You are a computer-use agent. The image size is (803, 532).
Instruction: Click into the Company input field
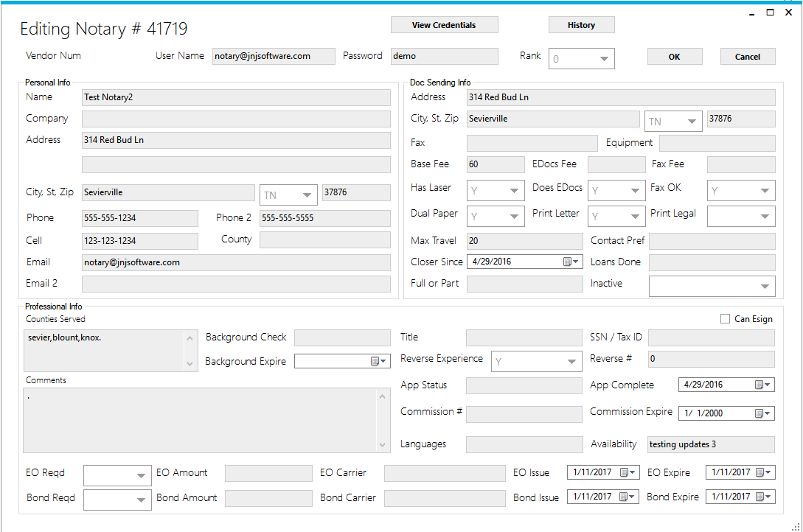(x=236, y=119)
